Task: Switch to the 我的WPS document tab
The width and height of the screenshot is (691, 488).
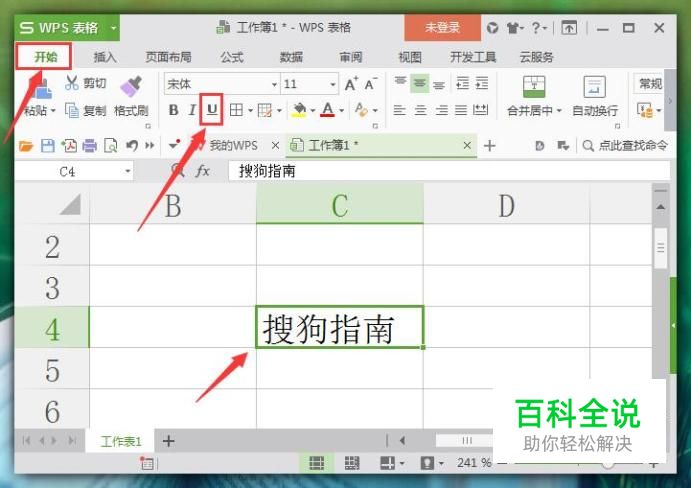Action: (233, 145)
